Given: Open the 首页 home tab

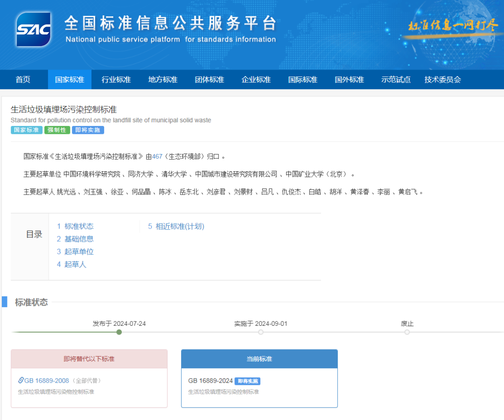Looking at the screenshot, I should coord(23,79).
